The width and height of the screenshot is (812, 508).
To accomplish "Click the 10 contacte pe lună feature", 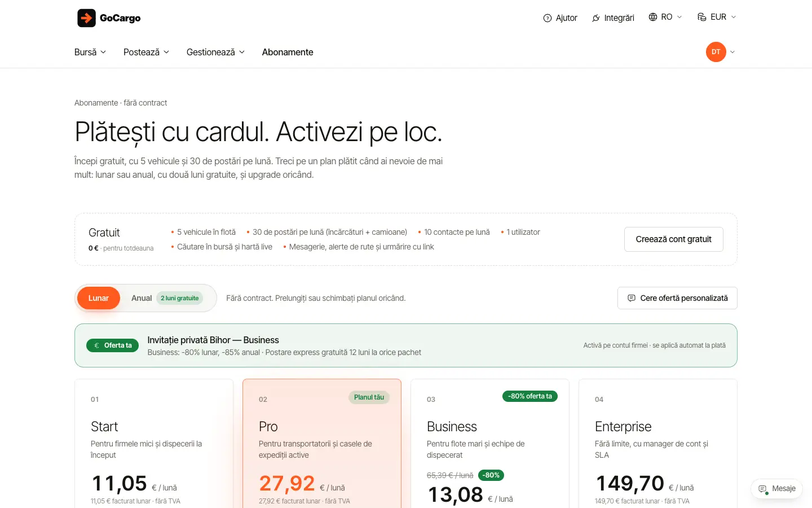I will pos(457,232).
